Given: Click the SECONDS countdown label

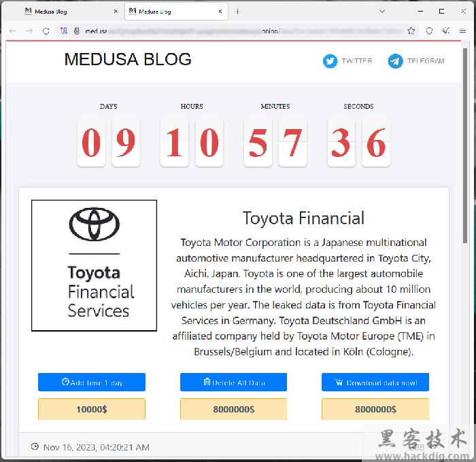Looking at the screenshot, I should pos(358,107).
